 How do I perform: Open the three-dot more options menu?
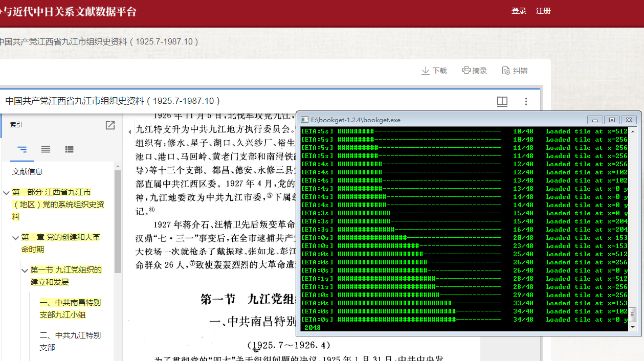pos(526,101)
